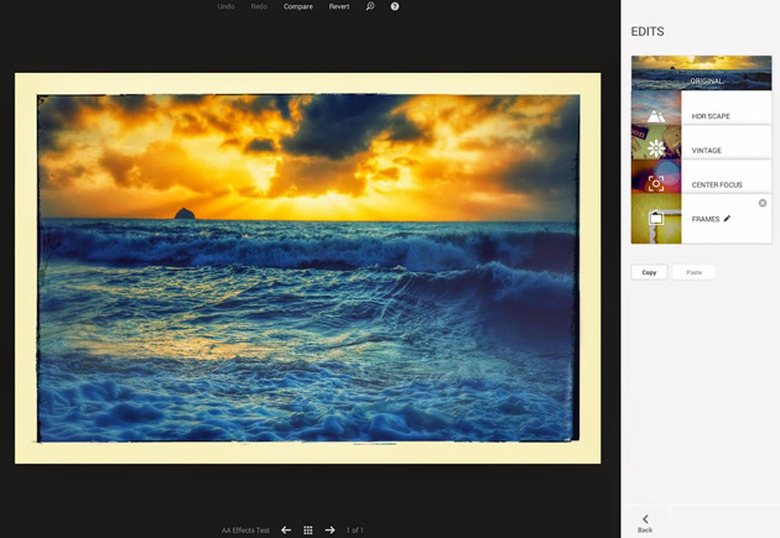Viewport: 780px width, 538px height.
Task: Click Compare to view the original
Action: click(x=298, y=7)
